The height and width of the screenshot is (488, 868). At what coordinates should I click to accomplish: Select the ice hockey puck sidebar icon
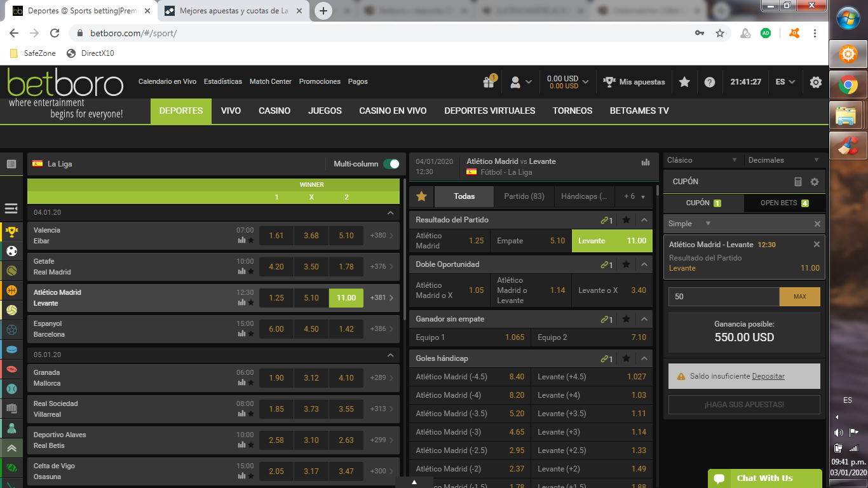(11, 349)
